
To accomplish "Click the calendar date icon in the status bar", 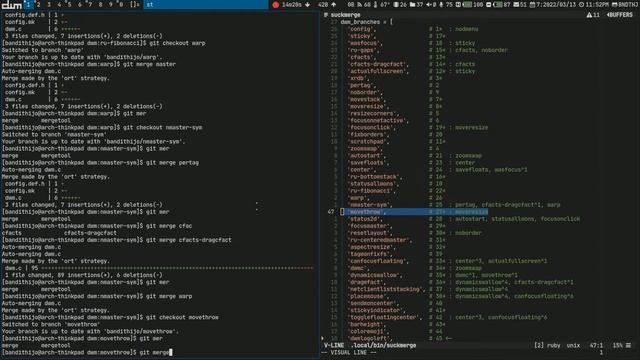I will tap(532, 5).
